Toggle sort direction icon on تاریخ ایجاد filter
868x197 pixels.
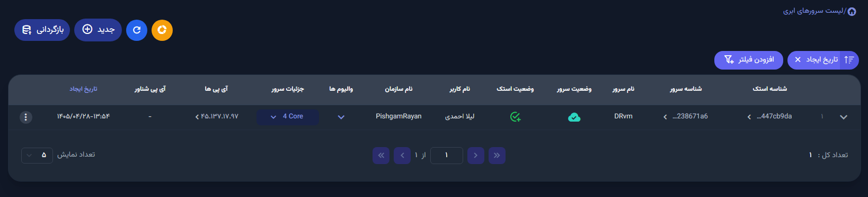click(849, 60)
